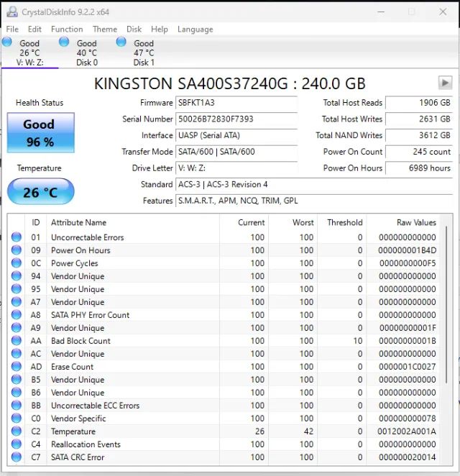Click status orb for C2 Temperature row
460x476 pixels.
tap(17, 431)
